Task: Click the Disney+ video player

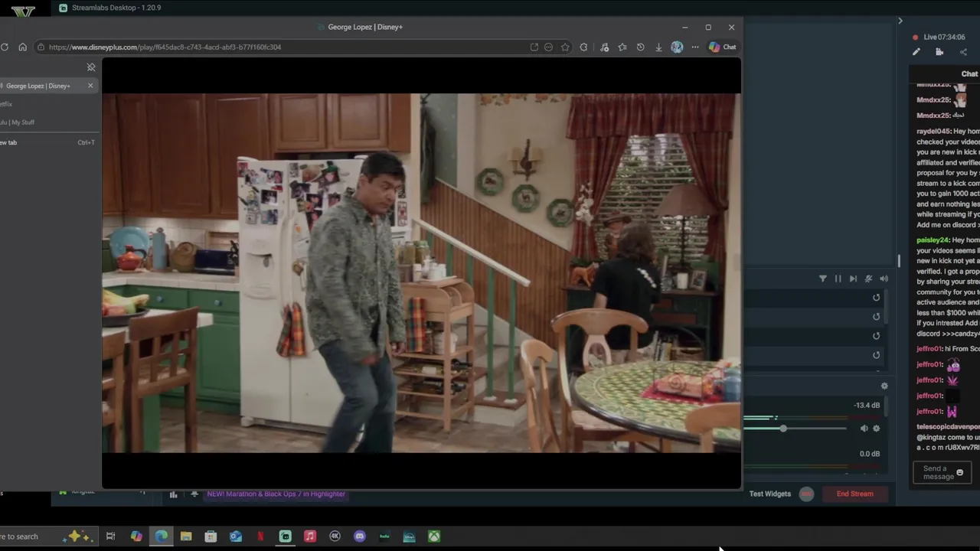Action: click(x=421, y=273)
